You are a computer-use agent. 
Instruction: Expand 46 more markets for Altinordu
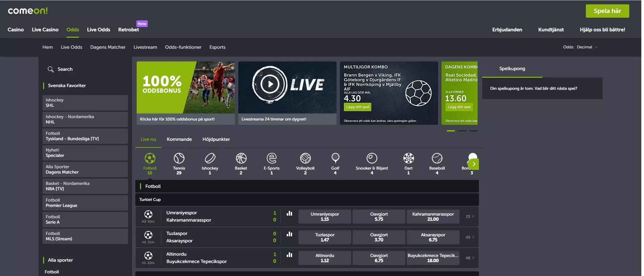pyautogui.click(x=470, y=258)
